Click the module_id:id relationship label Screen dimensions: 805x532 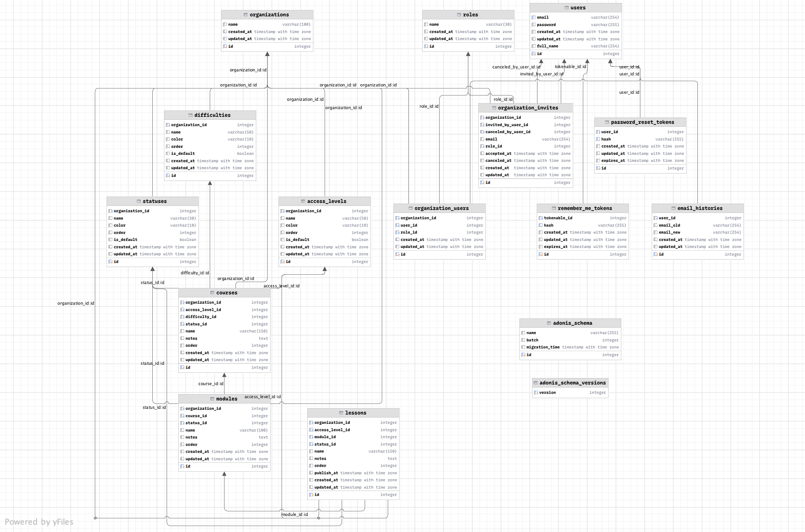coord(295,515)
